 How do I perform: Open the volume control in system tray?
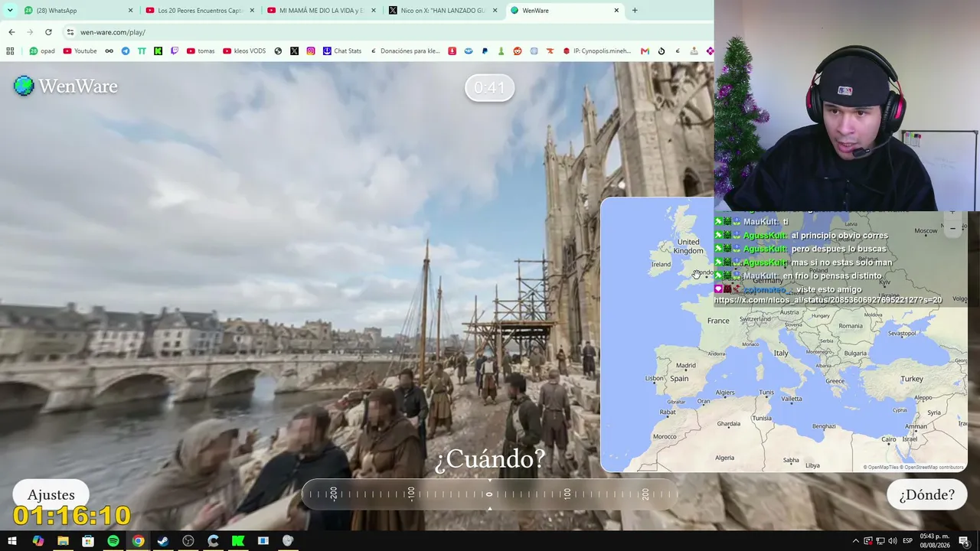click(x=892, y=541)
